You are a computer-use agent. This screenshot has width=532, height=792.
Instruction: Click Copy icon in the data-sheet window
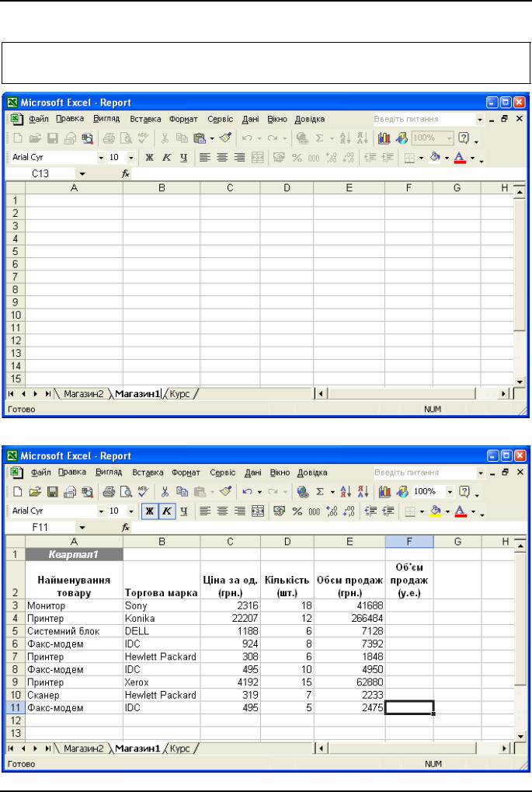pyautogui.click(x=182, y=491)
